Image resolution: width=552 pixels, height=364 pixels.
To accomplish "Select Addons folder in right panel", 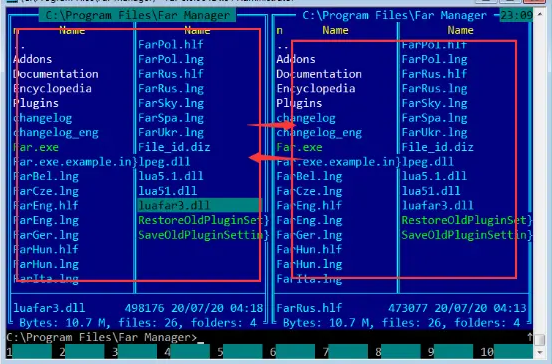I will (296, 59).
